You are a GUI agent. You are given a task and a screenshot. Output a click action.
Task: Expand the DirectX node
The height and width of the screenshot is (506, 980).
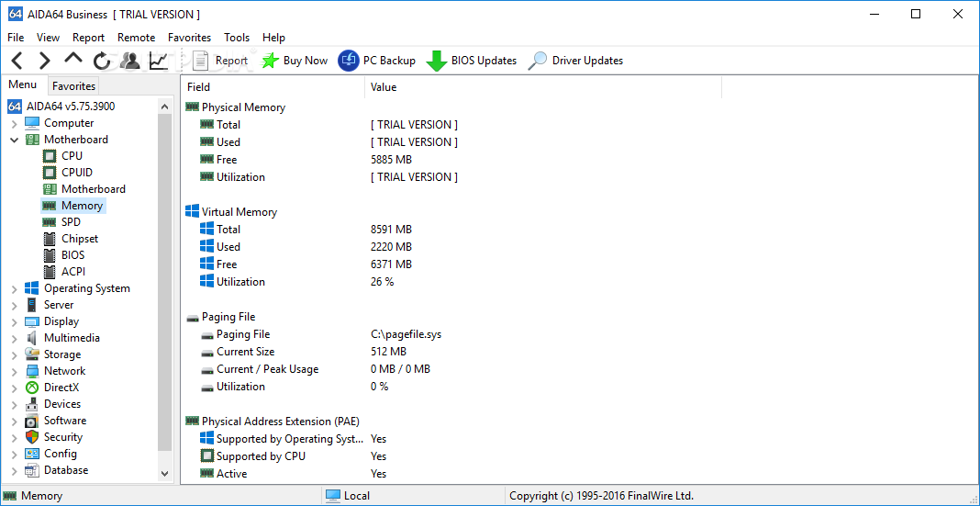coord(15,388)
